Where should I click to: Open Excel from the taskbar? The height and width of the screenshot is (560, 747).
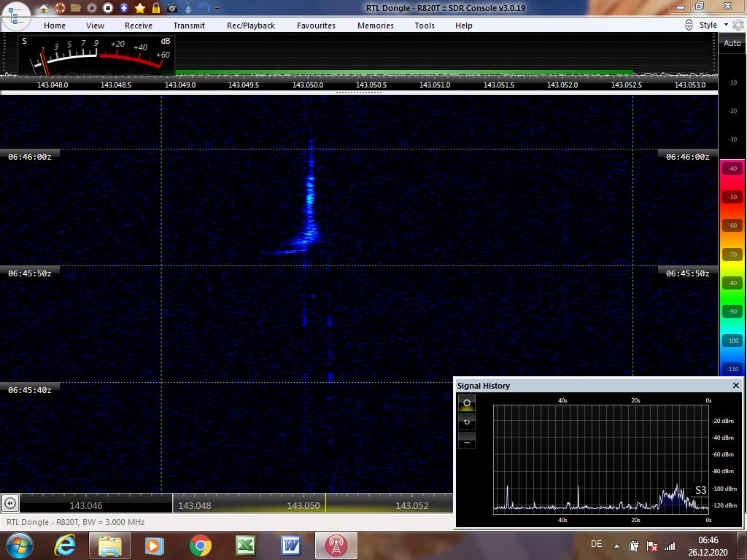coord(246,545)
